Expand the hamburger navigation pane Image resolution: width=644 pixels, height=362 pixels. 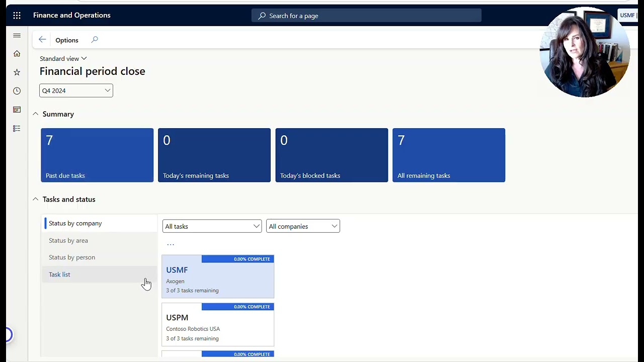coord(17,35)
